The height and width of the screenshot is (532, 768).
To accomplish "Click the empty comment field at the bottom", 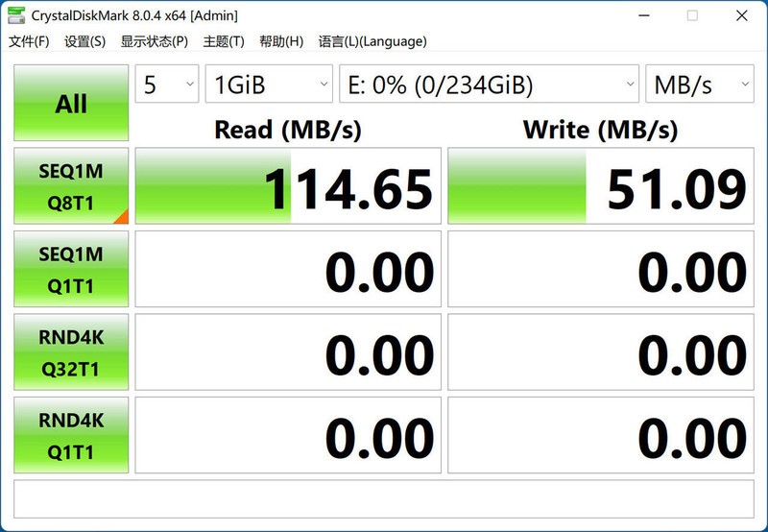I will [x=384, y=498].
